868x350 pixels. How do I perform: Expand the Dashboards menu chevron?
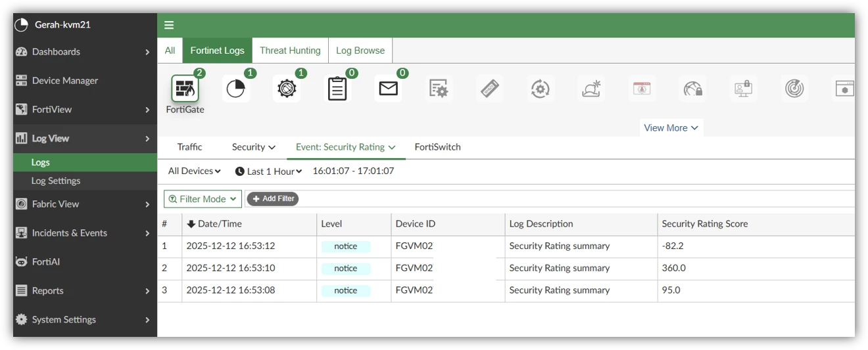pyautogui.click(x=147, y=52)
